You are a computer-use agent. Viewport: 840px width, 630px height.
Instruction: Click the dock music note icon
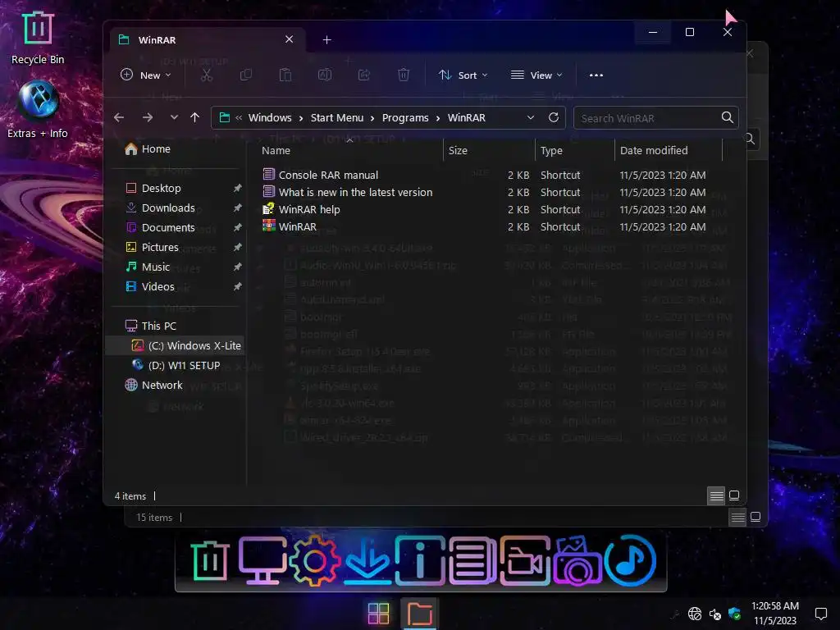pyautogui.click(x=630, y=561)
